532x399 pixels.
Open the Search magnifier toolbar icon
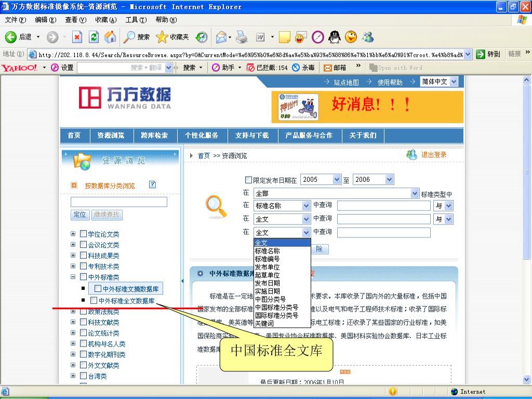point(129,37)
